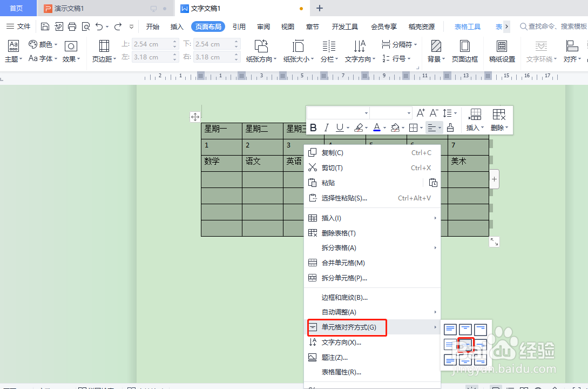
Task: Select the format painter icon in mini toolbar
Action: point(450,128)
